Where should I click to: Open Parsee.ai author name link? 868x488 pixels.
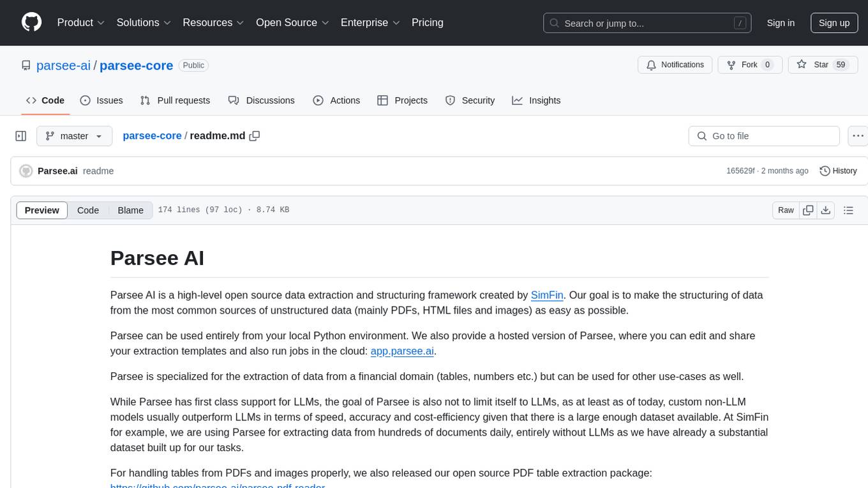[57, 171]
